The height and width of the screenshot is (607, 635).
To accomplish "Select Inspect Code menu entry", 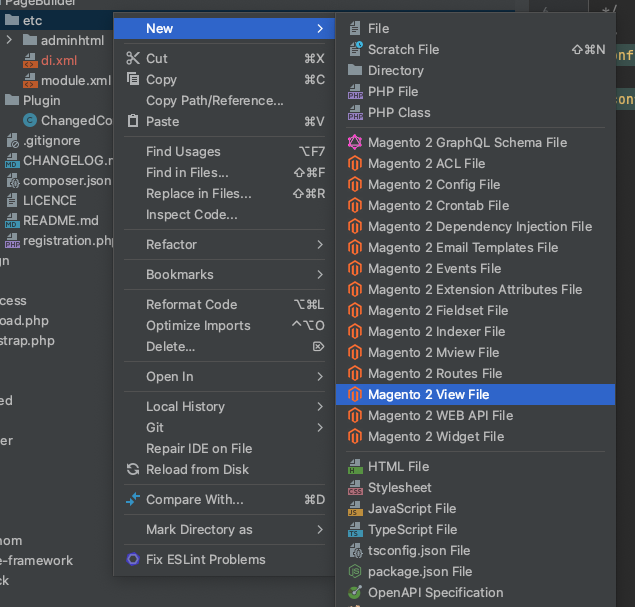I will [224, 215].
